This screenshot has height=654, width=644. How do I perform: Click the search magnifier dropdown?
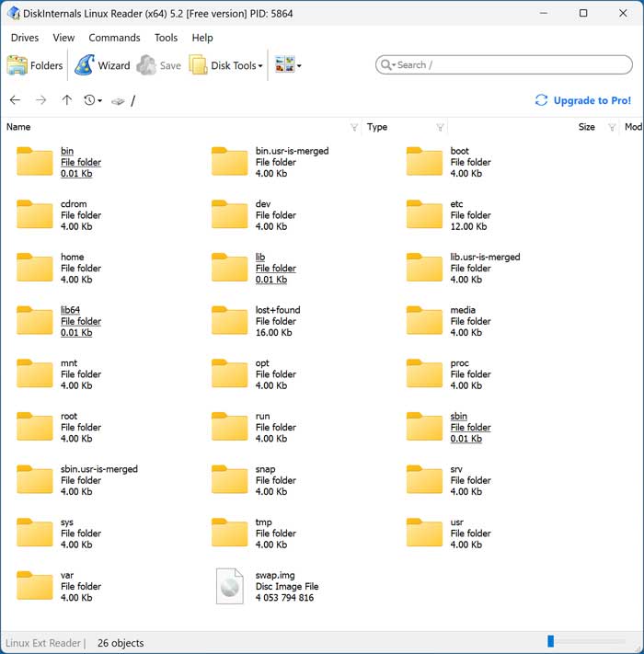point(388,65)
